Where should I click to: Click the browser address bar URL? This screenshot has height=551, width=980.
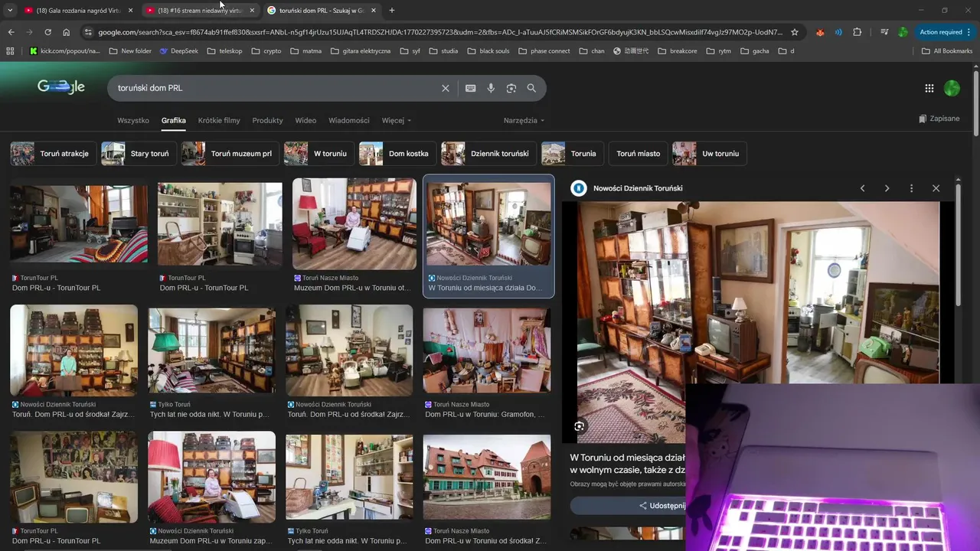click(x=440, y=32)
